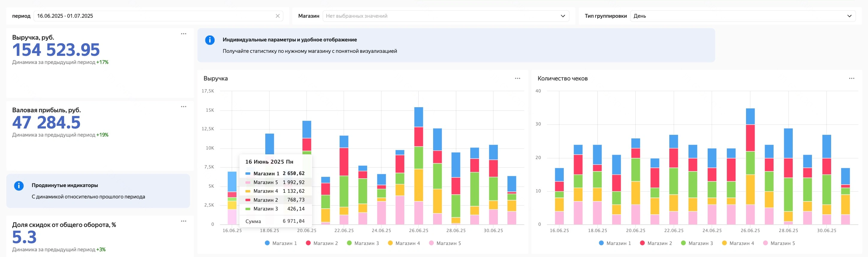Viewport: 868px width, 257px height.
Task: Click Магазин 5 row showing 1 992,92 in tooltip
Action: pos(275,182)
